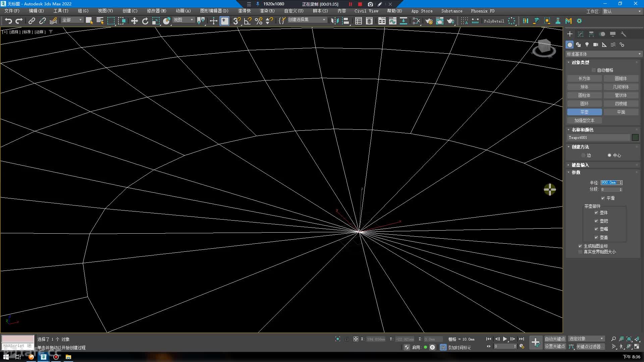This screenshot has height=362, width=644.
Task: Select the 中心 creation method radio
Action: coord(609,155)
